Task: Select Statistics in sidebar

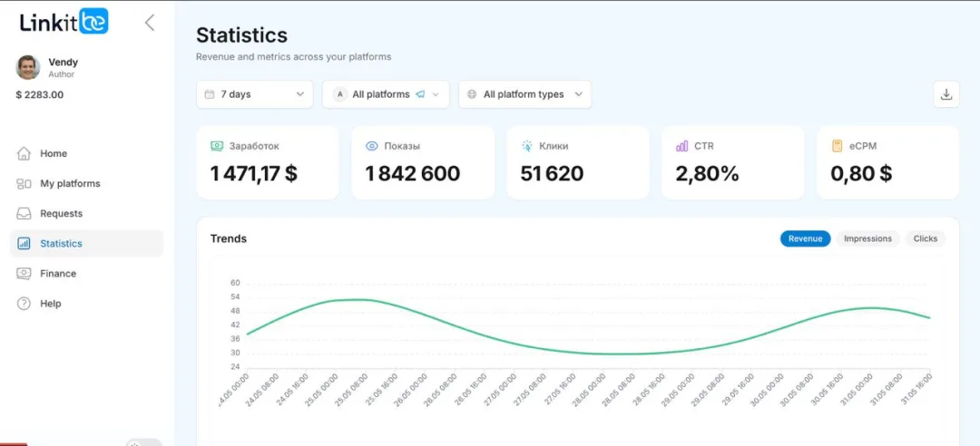Action: point(86,244)
